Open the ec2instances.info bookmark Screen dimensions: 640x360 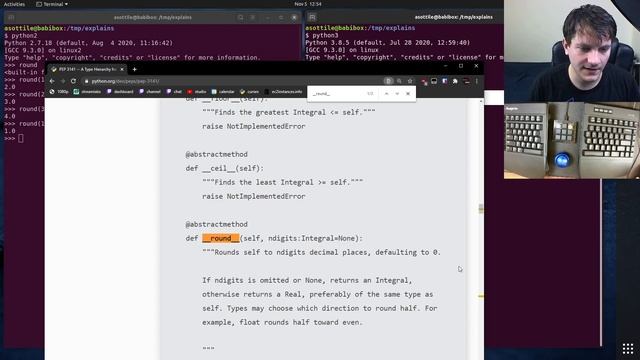pyautogui.click(x=283, y=92)
